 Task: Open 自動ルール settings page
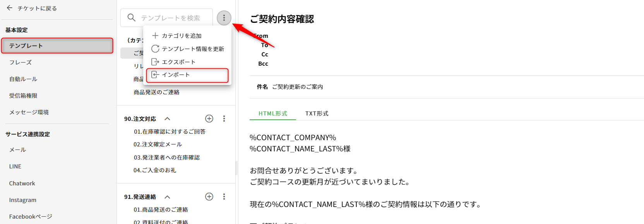23,79
